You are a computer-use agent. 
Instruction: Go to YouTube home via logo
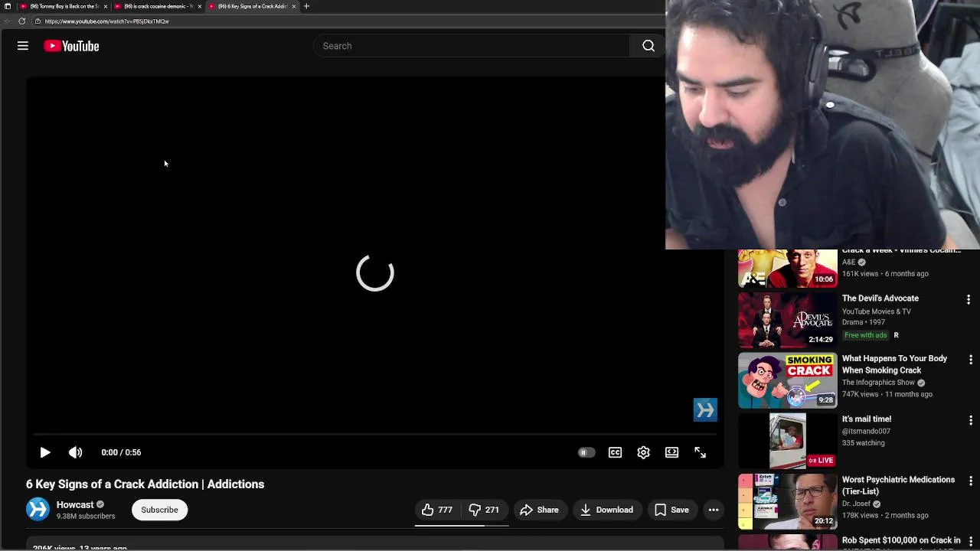(71, 46)
